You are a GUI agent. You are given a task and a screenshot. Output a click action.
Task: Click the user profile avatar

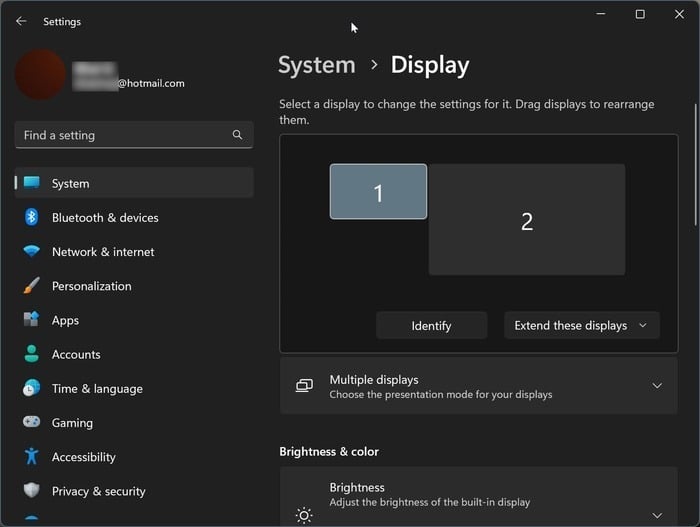pos(41,74)
